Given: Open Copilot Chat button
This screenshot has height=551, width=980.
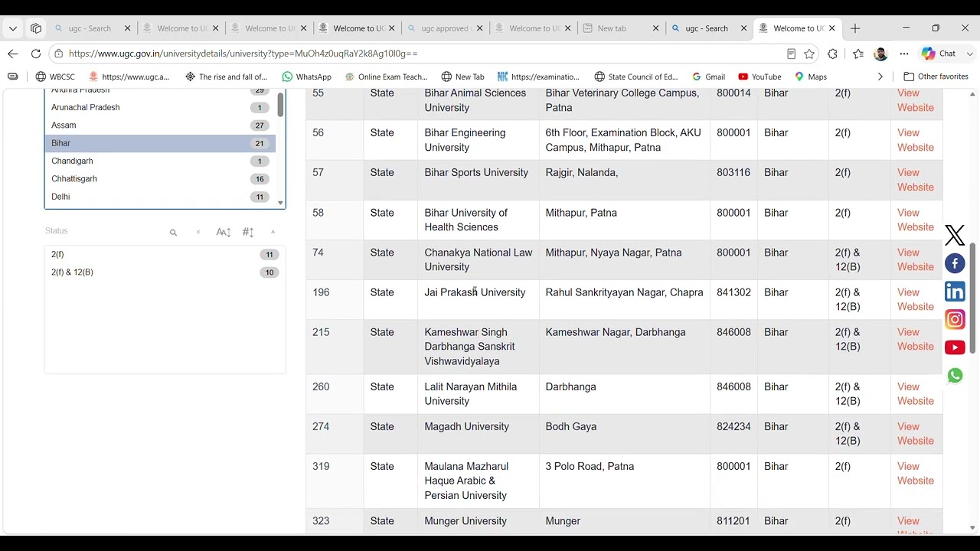Looking at the screenshot, I should [x=939, y=54].
